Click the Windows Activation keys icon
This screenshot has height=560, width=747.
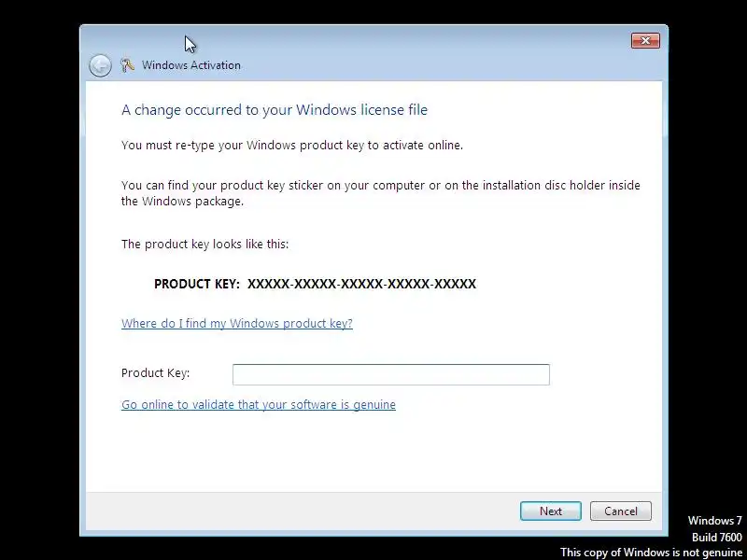[127, 65]
